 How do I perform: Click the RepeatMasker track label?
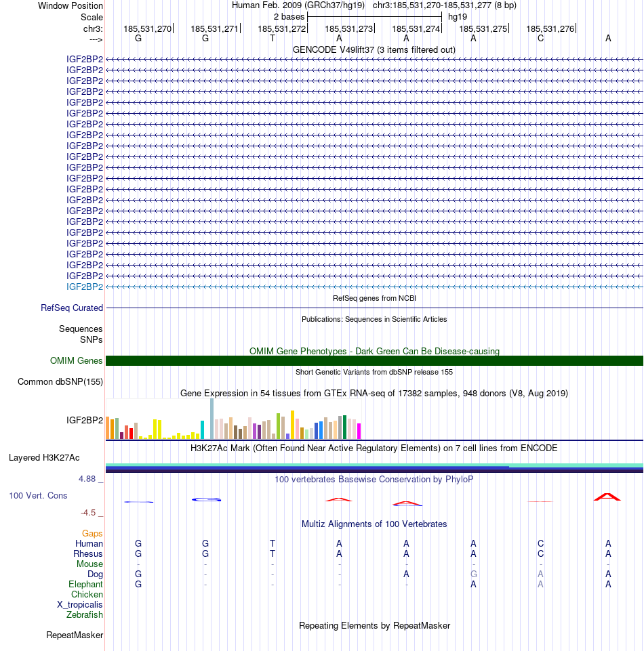coord(75,635)
